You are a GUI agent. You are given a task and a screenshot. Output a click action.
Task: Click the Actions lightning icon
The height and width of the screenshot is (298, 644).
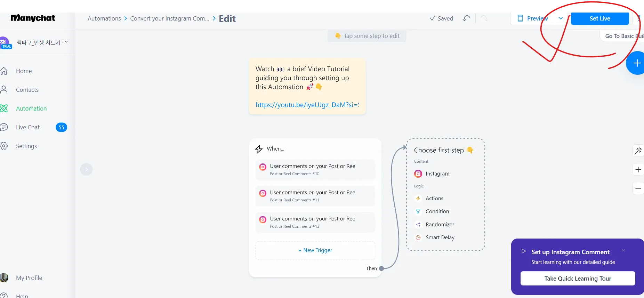(418, 199)
